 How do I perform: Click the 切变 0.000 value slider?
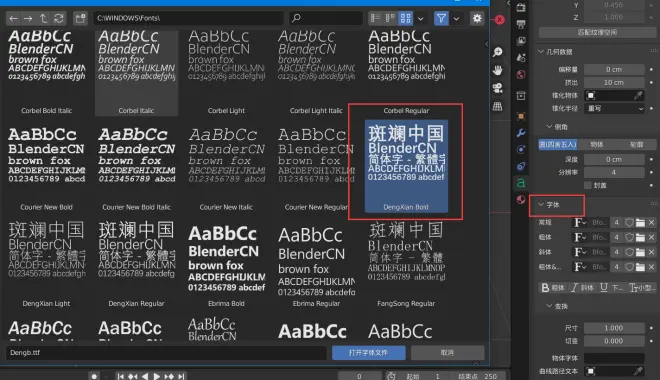click(614, 341)
